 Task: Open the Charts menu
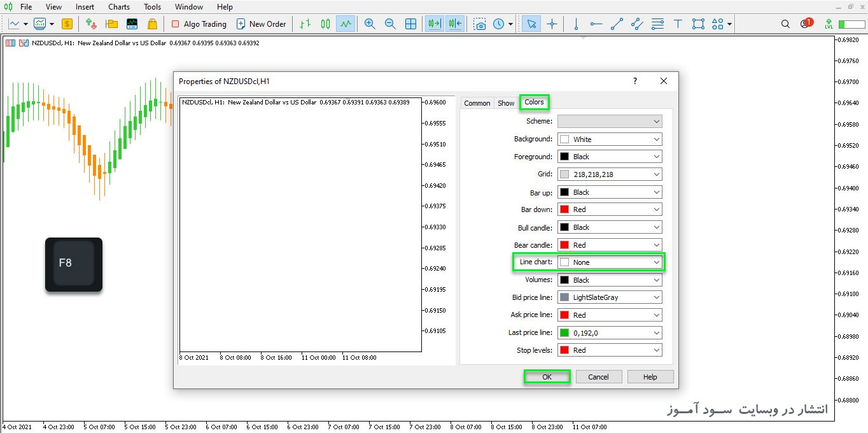coord(119,7)
